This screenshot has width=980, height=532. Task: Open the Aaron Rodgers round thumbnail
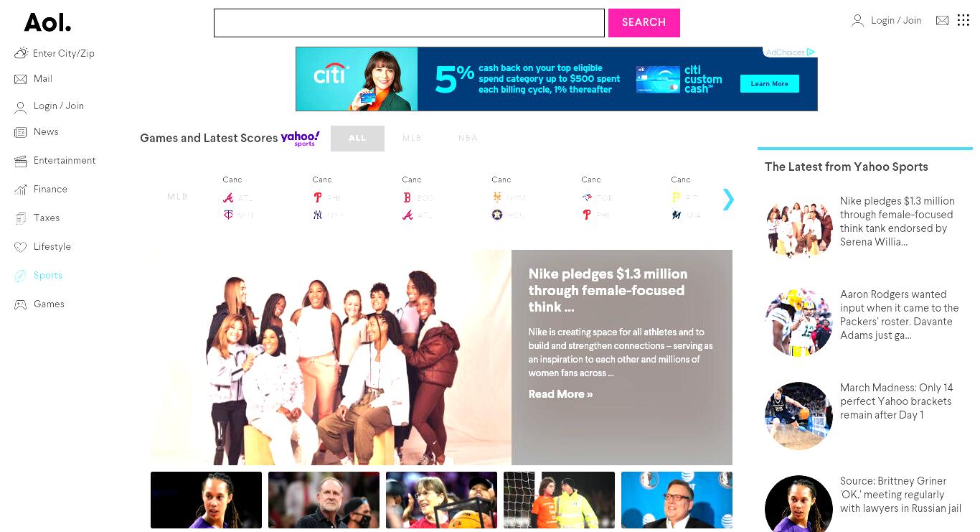[798, 322]
